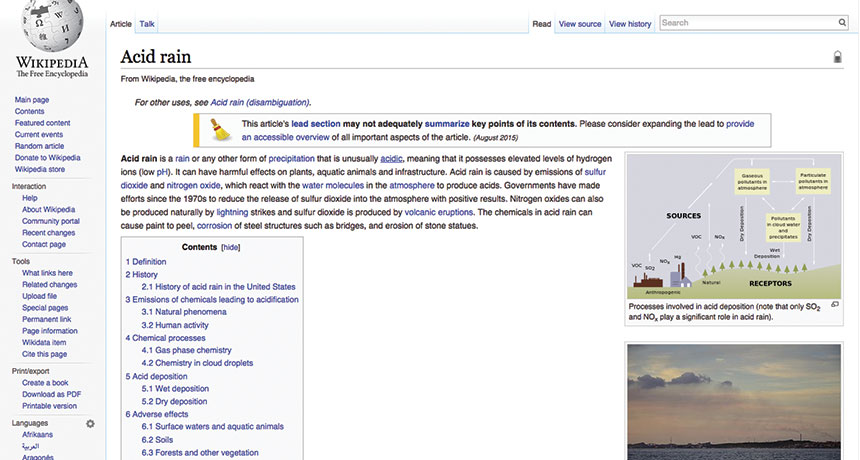860x460 pixels.
Task: Open the acid deposition processes diagram
Action: coord(734,226)
